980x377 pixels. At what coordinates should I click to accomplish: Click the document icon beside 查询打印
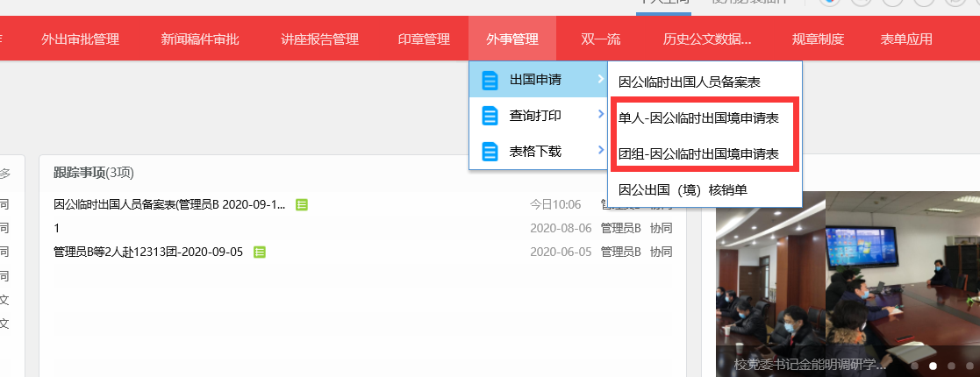490,116
